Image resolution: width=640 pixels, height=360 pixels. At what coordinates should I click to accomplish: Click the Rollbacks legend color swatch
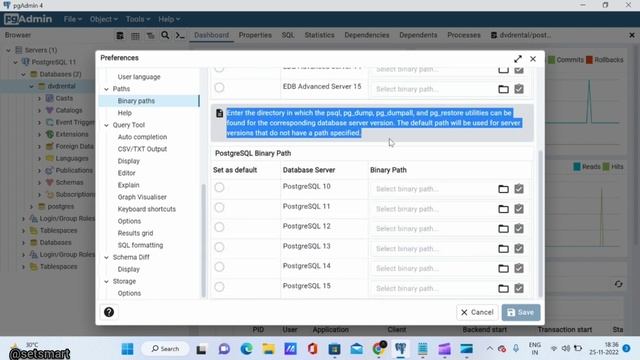click(x=589, y=60)
